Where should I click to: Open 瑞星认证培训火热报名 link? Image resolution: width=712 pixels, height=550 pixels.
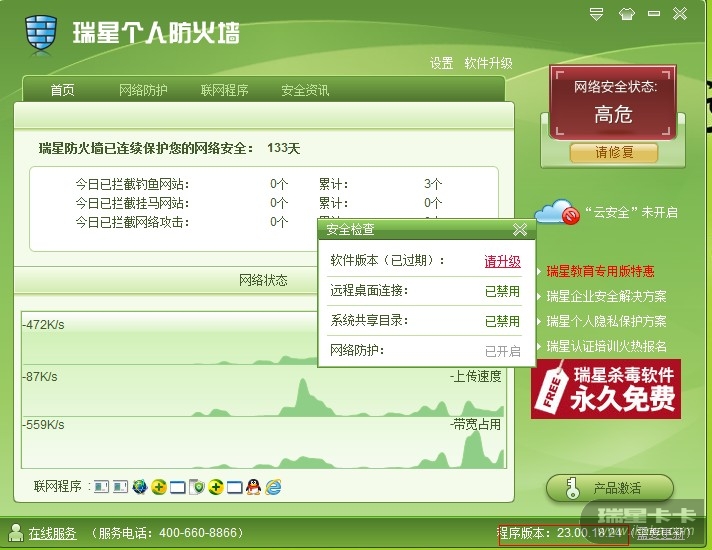point(606,346)
